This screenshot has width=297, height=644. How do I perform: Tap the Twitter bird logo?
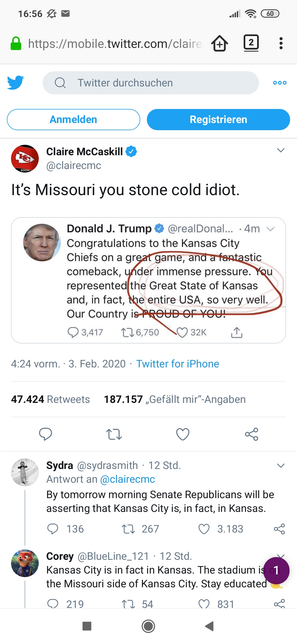[x=15, y=83]
